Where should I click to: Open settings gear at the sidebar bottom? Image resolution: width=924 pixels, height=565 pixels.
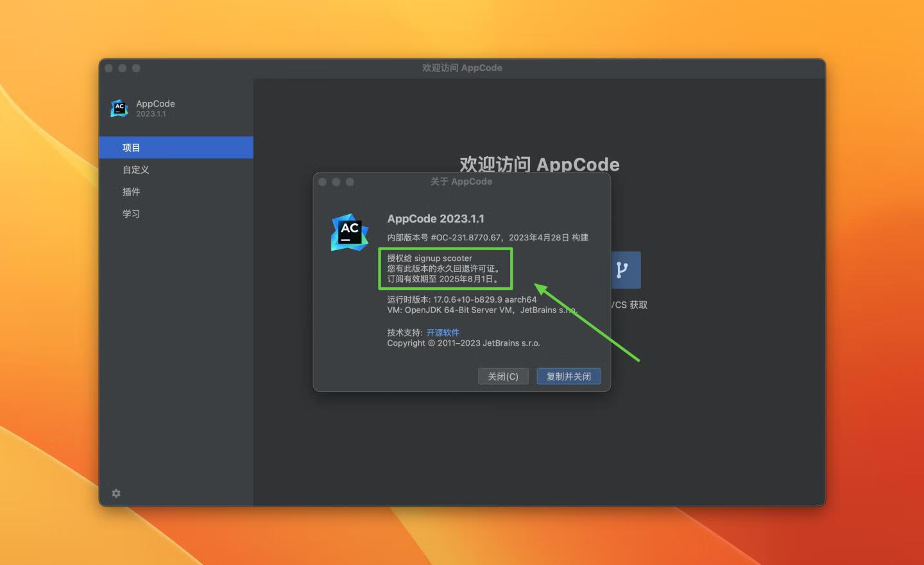(x=116, y=493)
